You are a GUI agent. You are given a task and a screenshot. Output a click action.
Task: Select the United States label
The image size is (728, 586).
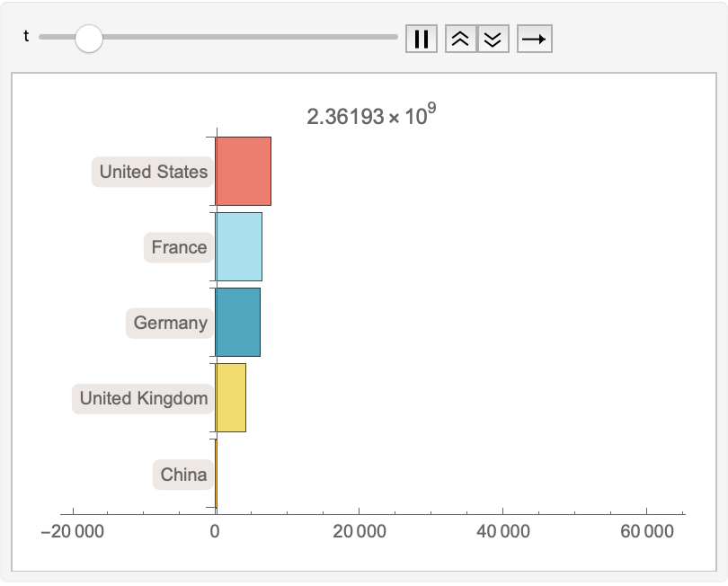(152, 172)
